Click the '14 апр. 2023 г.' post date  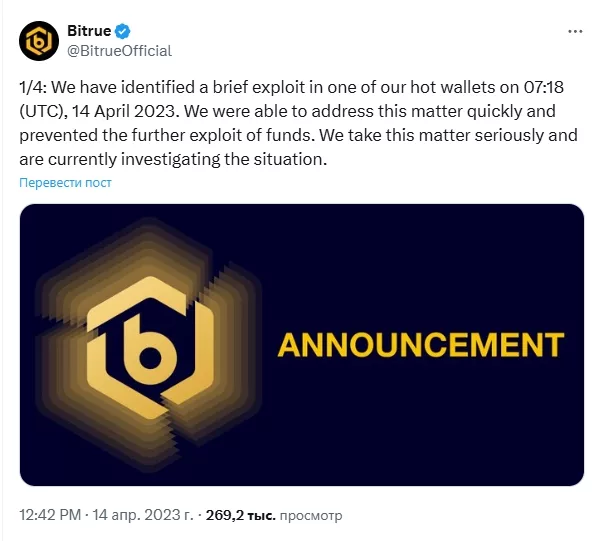(143, 515)
